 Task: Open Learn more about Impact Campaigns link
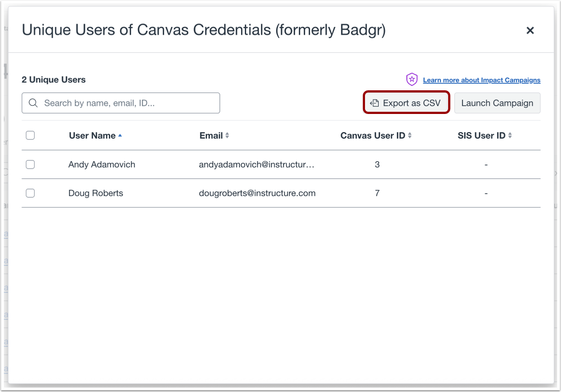pyautogui.click(x=482, y=80)
